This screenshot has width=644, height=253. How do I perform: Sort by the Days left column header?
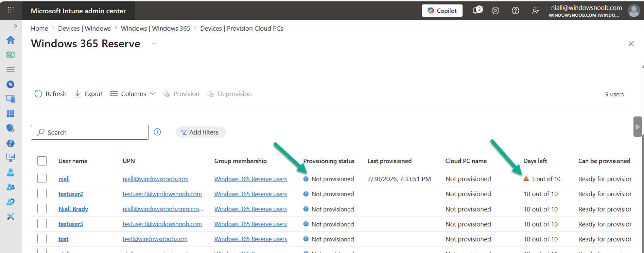(x=535, y=161)
